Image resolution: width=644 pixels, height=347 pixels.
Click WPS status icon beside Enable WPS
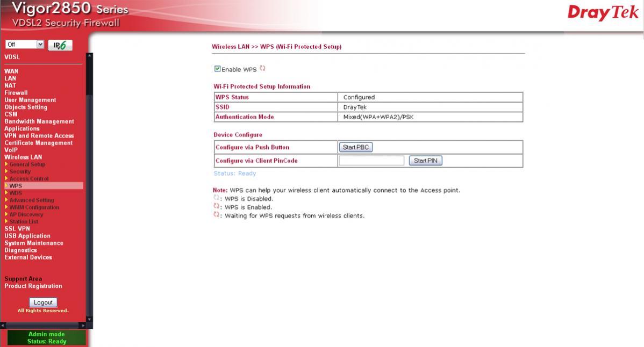pyautogui.click(x=262, y=69)
